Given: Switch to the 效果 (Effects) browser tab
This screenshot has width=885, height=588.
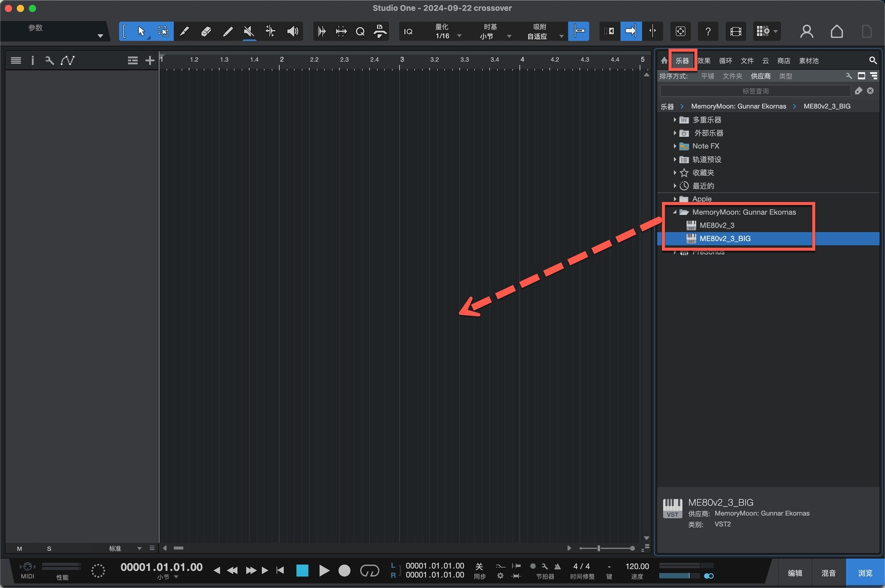Looking at the screenshot, I should (703, 61).
